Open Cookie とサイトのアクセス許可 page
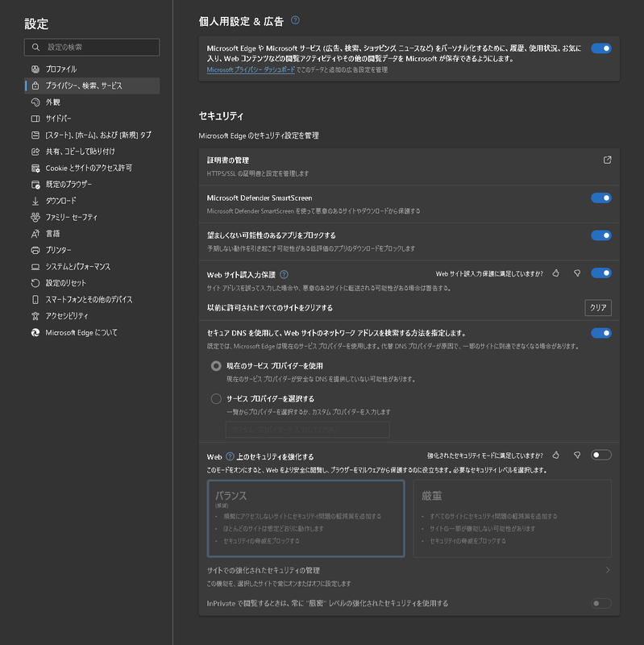Image resolution: width=644 pixels, height=645 pixels. point(92,168)
